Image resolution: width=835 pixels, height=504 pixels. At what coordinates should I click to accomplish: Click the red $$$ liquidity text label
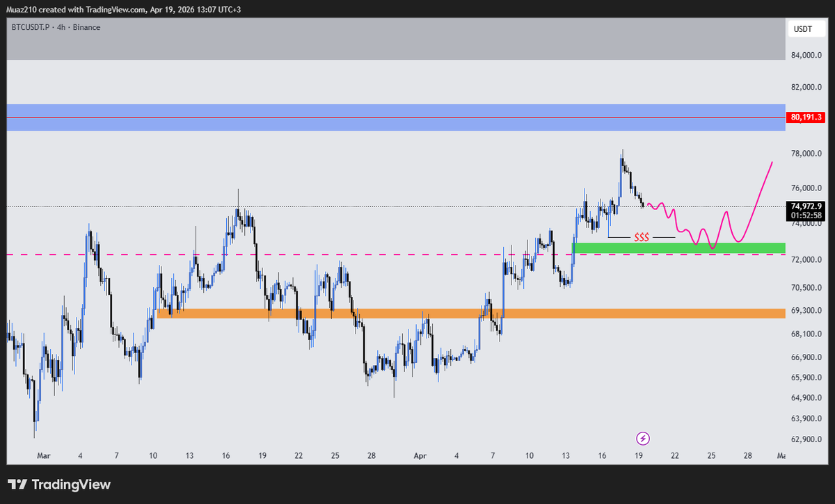pos(642,238)
